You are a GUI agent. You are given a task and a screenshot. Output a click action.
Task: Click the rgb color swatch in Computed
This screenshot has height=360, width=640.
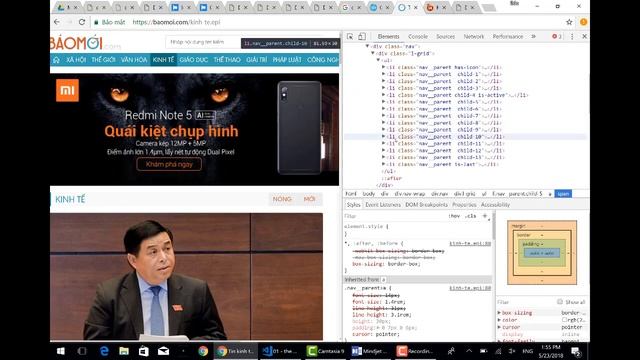[564, 320]
